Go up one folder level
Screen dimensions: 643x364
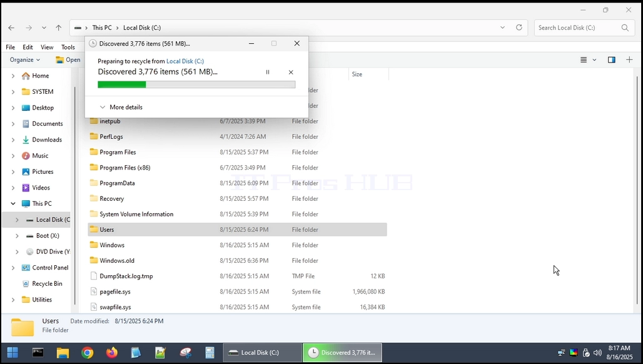coord(59,28)
